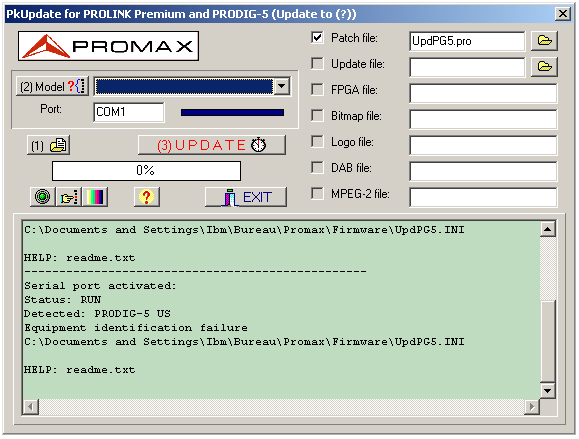The height and width of the screenshot is (439, 579).
Task: Click the color bars test pattern icon
Action: pyautogui.click(x=95, y=197)
